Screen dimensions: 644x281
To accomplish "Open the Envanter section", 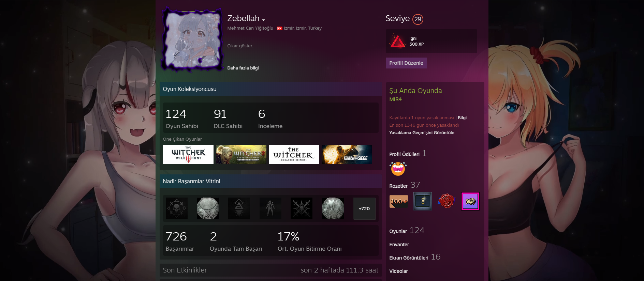I will click(x=399, y=245).
